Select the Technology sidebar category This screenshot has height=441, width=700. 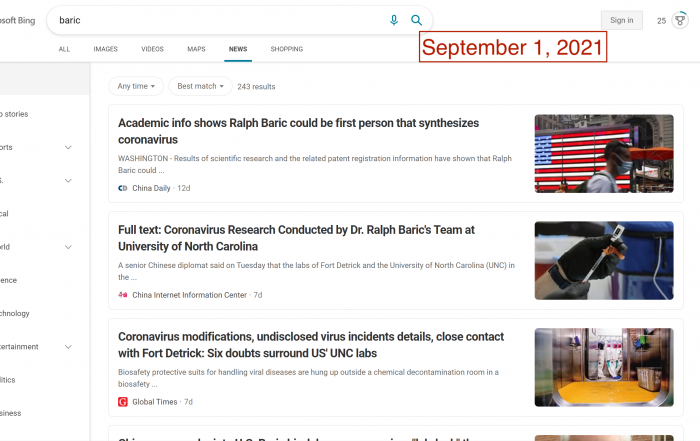tap(14, 313)
